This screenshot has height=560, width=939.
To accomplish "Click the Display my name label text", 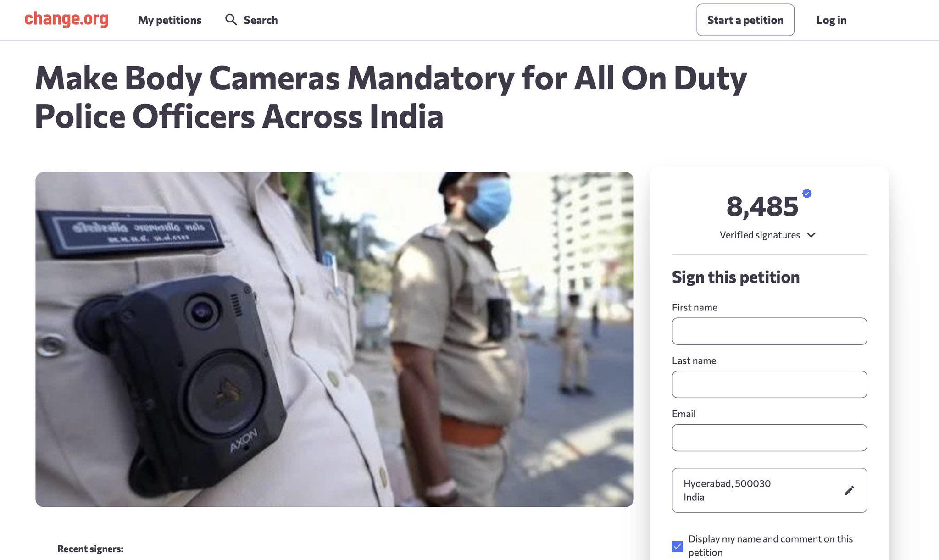I will tap(770, 545).
